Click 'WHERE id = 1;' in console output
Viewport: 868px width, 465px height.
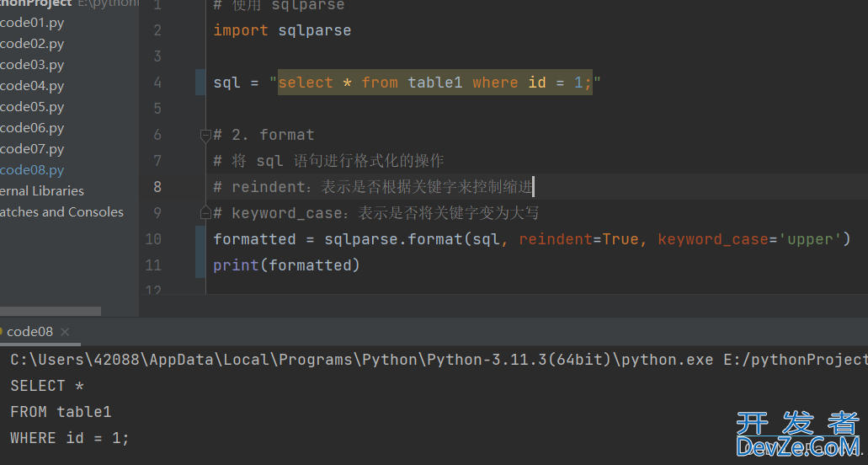click(70, 438)
